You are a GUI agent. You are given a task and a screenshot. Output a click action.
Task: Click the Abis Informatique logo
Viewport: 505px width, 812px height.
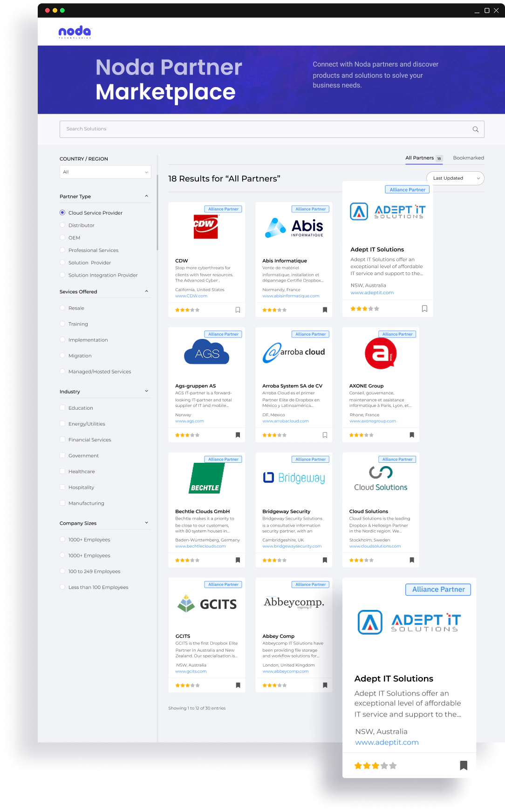point(294,227)
